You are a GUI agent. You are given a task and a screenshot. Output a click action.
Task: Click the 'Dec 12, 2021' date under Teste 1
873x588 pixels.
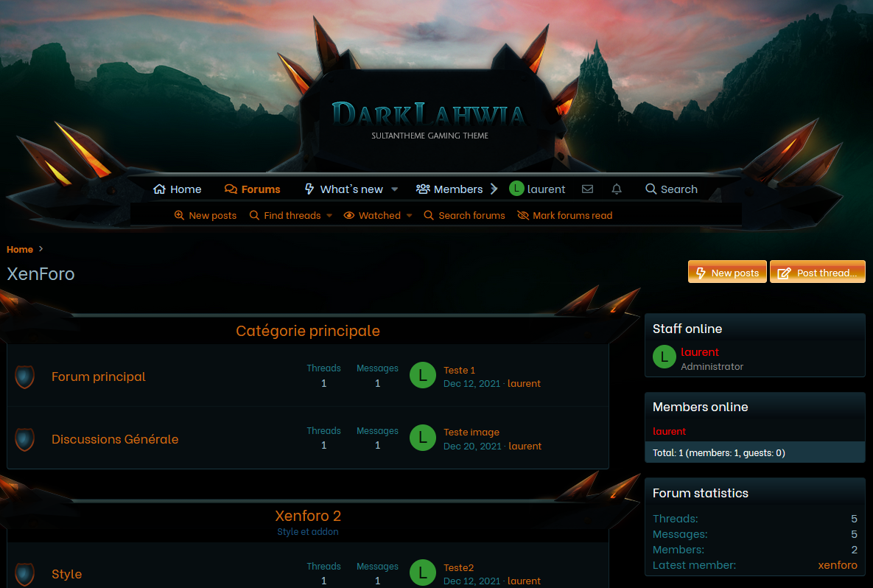click(471, 384)
